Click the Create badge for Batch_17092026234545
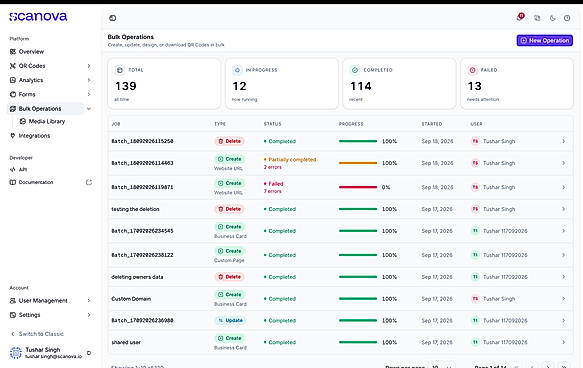The width and height of the screenshot is (583, 368). click(229, 227)
